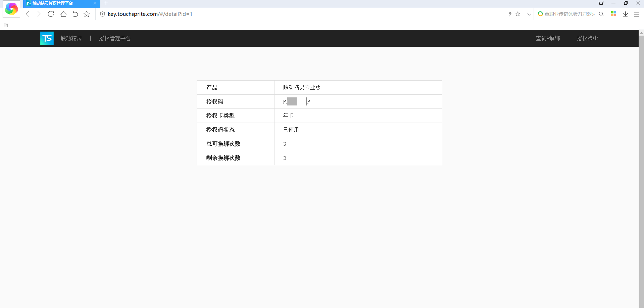Open a new tab with plus button
This screenshot has width=644, height=308.
point(106,3)
